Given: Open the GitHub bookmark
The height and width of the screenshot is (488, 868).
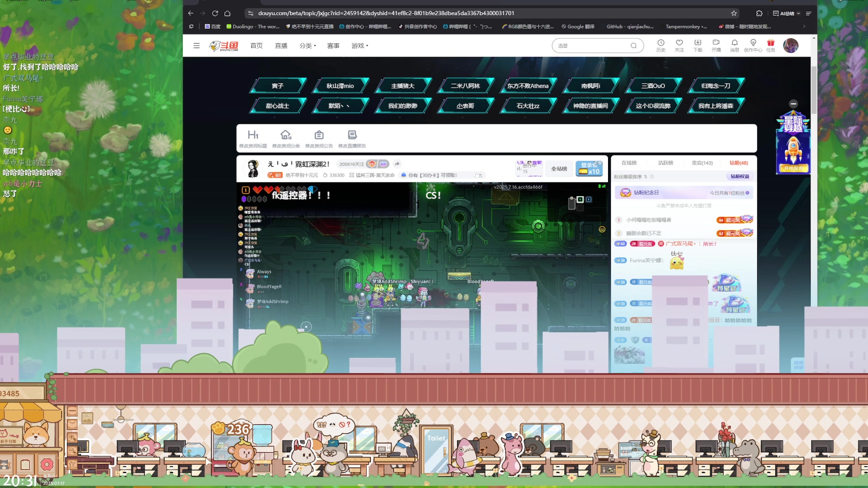Looking at the screenshot, I should click(x=630, y=27).
